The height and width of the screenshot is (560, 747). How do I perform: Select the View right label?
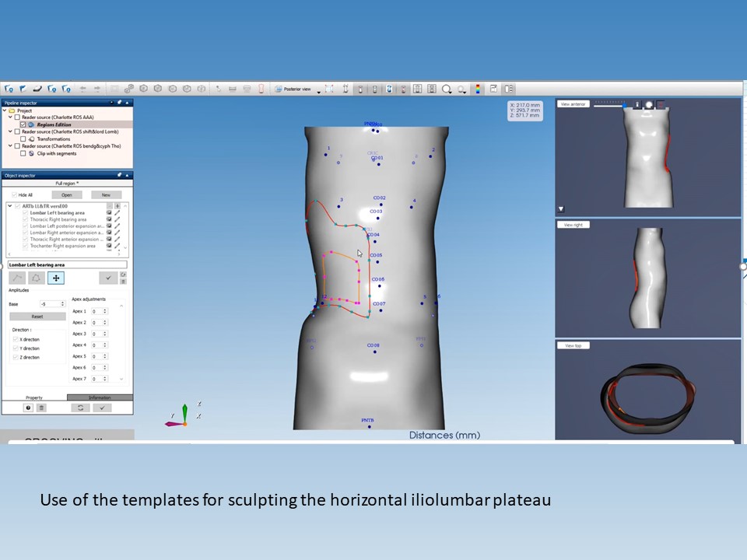pyautogui.click(x=573, y=225)
